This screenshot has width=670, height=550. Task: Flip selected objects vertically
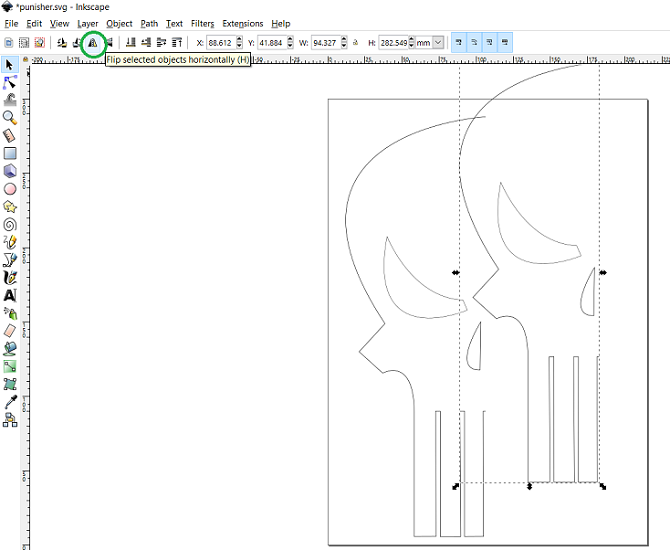(109, 43)
